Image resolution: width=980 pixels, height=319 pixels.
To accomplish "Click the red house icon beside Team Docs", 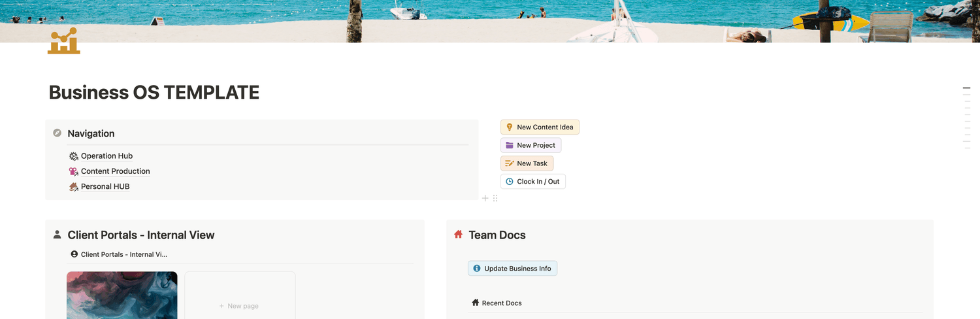I will tap(459, 235).
